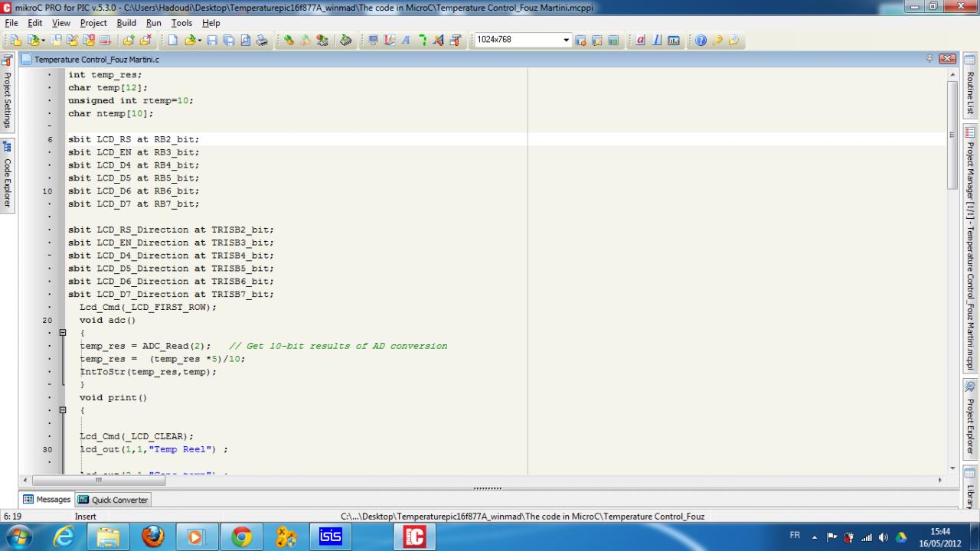Image resolution: width=980 pixels, height=551 pixels.
Task: Click the red 'a' icon in toolbar
Action: coord(641,40)
